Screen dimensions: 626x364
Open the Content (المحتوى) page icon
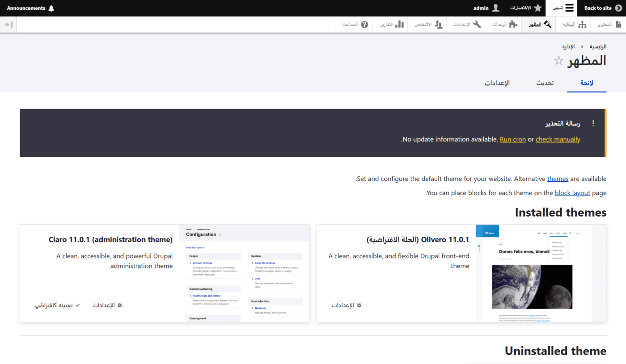click(618, 25)
